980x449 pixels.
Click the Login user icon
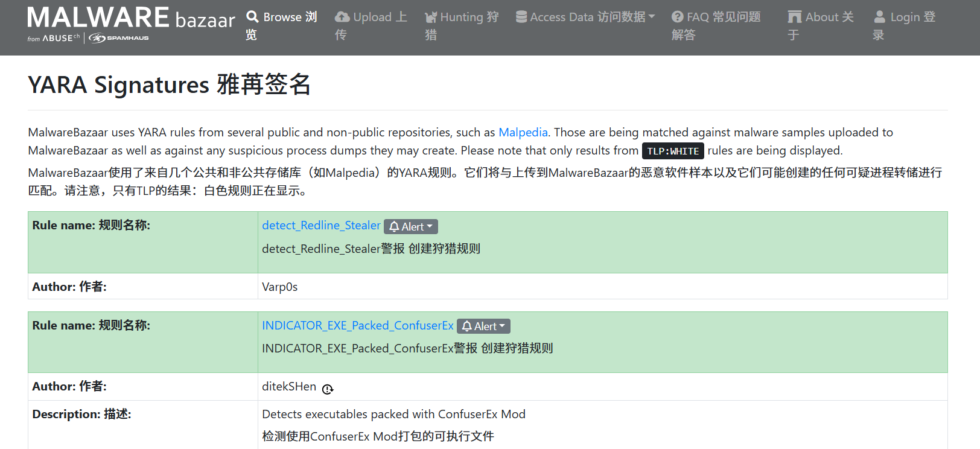880,17
